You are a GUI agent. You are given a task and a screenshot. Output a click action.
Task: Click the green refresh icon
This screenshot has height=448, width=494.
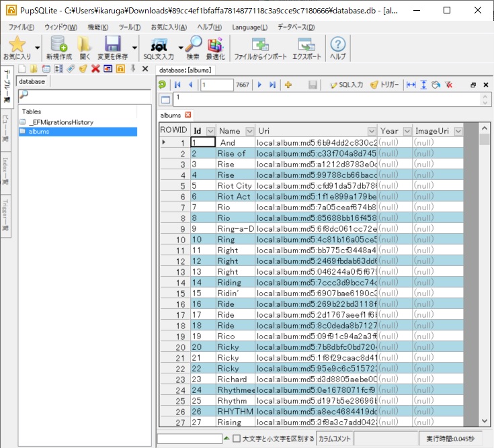[x=162, y=85]
